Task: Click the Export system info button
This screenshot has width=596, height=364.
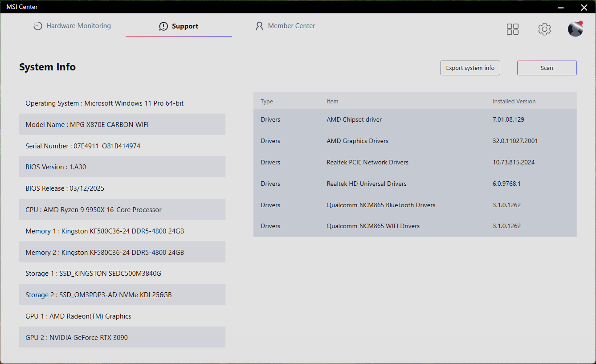Action: tap(470, 68)
